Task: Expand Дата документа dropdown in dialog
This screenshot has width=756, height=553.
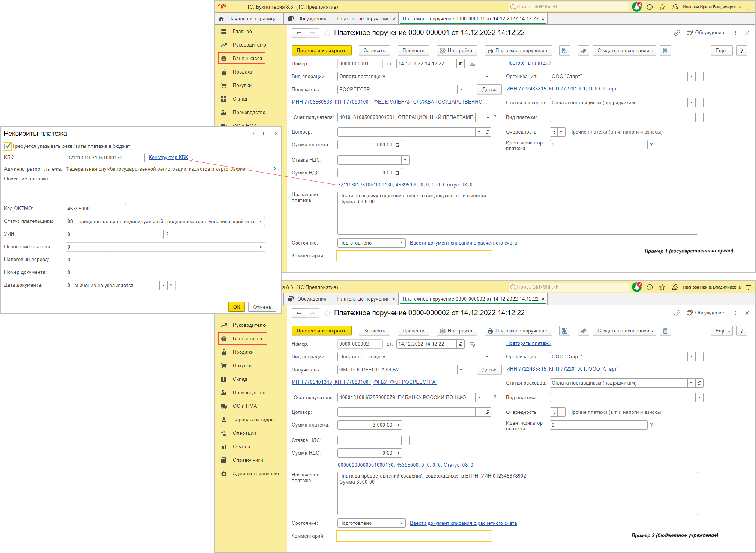Action: 163,286
